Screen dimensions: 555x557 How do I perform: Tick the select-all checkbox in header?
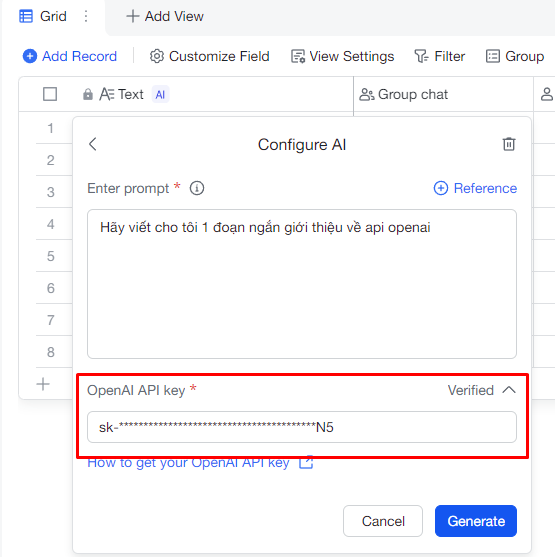(50, 94)
